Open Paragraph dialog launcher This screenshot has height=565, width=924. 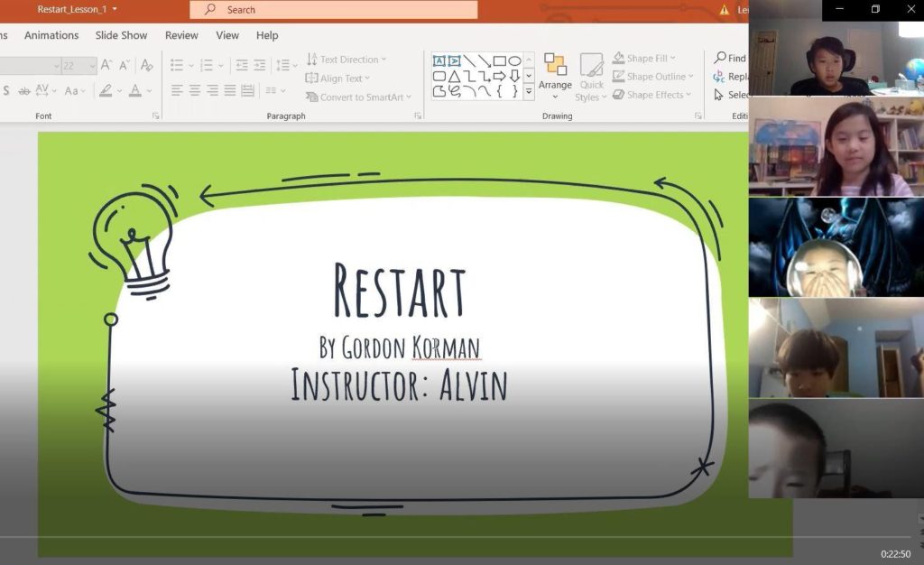tap(418, 116)
